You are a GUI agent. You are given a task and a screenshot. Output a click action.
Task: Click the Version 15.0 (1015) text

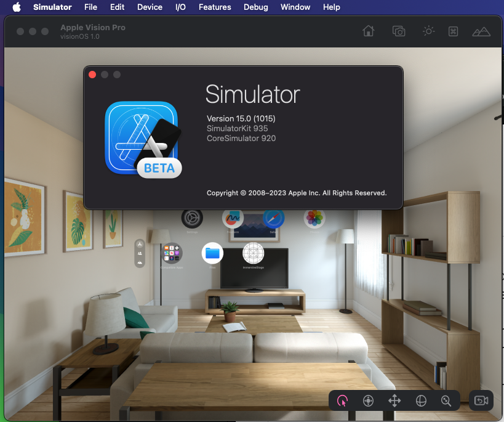[x=241, y=118]
